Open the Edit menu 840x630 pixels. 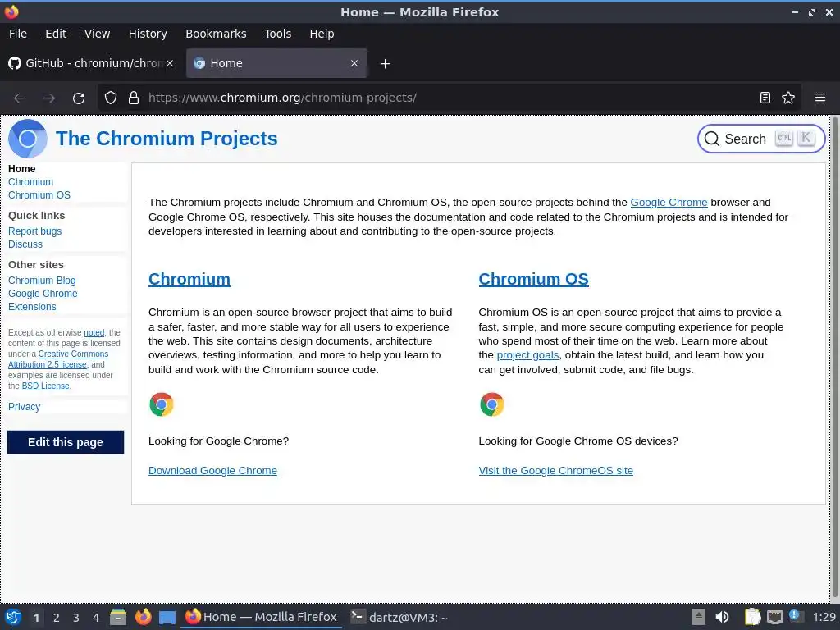[56, 34]
